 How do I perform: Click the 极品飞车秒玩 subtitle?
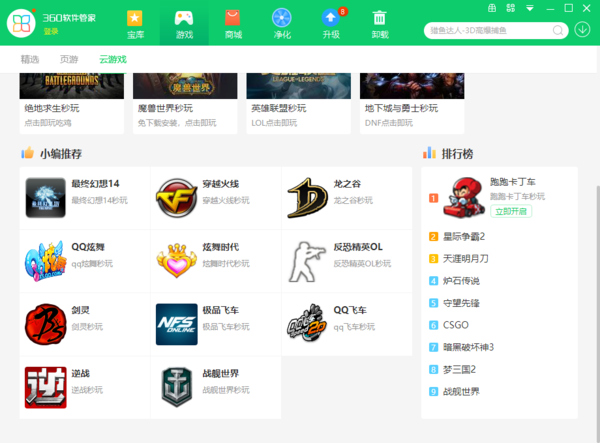[226, 326]
